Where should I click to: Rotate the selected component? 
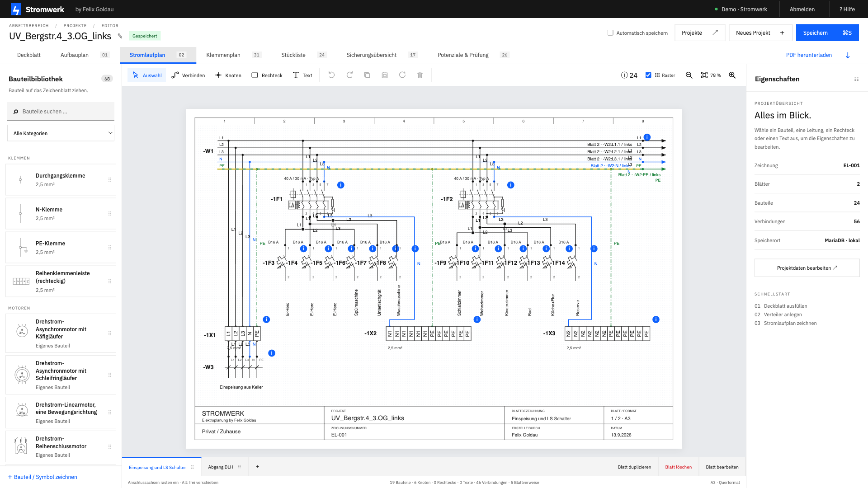point(402,75)
